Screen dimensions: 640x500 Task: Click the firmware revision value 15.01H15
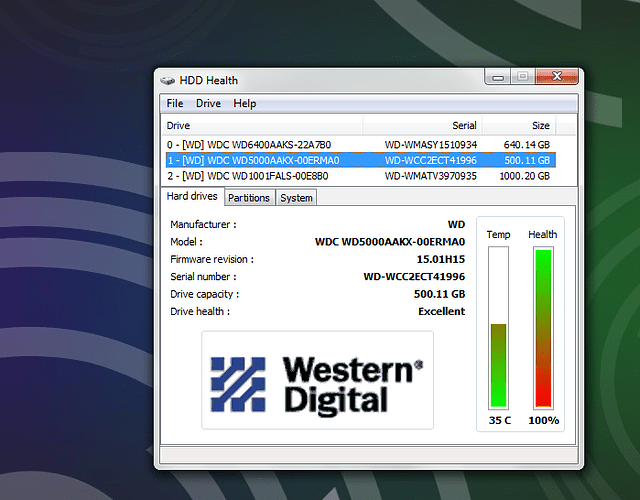tap(440, 259)
